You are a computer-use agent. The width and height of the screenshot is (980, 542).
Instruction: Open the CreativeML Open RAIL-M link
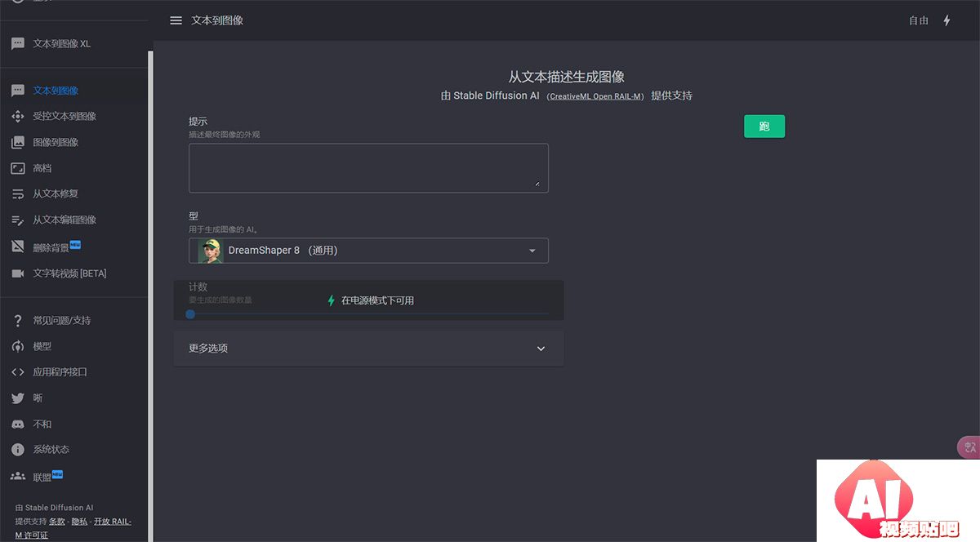pyautogui.click(x=595, y=96)
